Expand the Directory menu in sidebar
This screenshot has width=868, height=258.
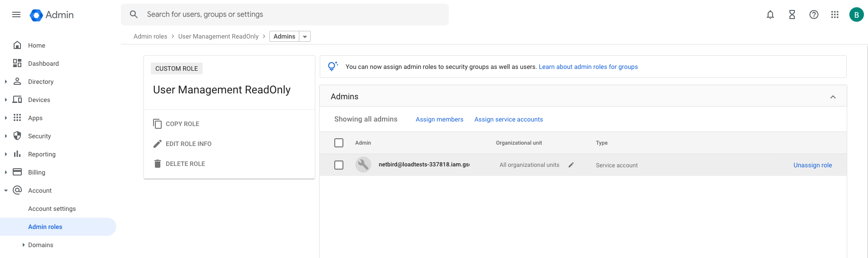point(6,82)
